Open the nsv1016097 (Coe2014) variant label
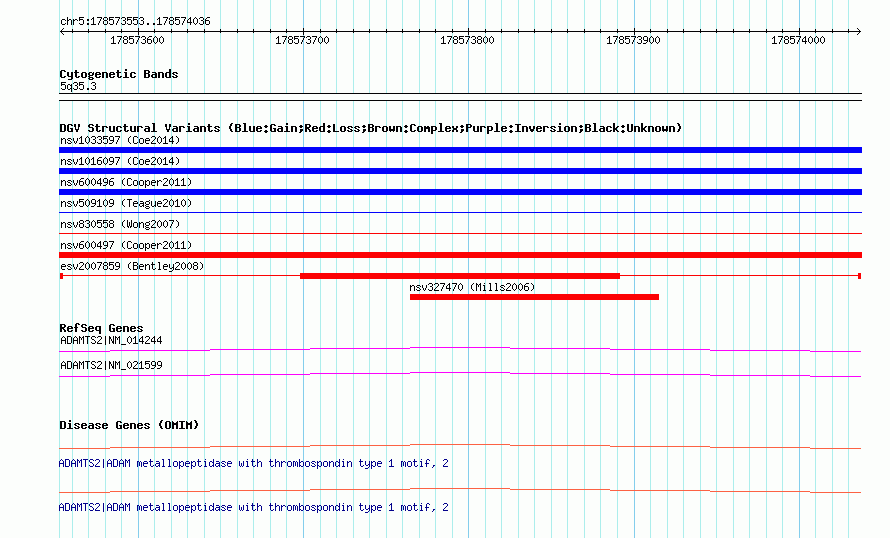 point(120,161)
